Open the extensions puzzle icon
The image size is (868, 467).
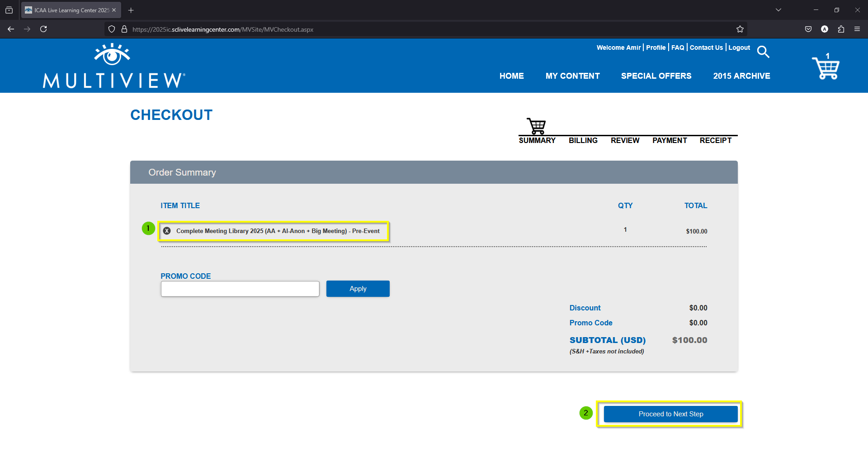[x=841, y=29]
